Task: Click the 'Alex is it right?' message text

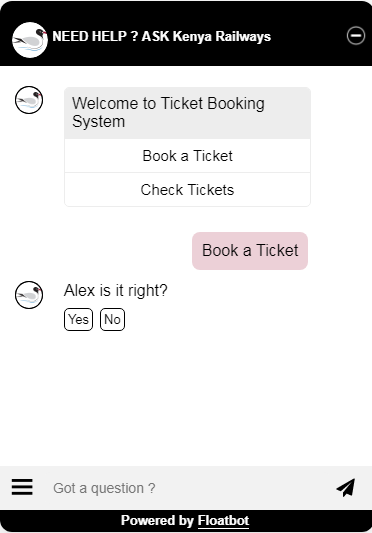Action: pyautogui.click(x=116, y=291)
